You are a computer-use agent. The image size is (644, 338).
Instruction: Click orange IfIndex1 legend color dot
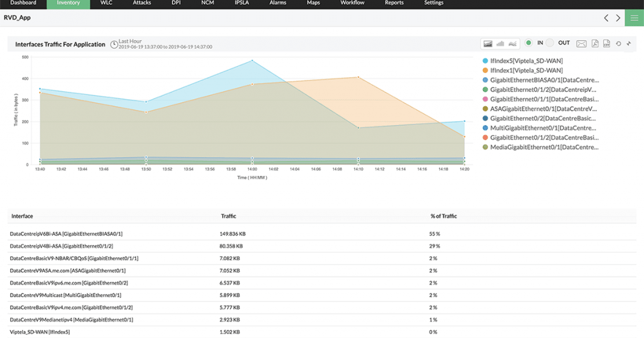485,71
